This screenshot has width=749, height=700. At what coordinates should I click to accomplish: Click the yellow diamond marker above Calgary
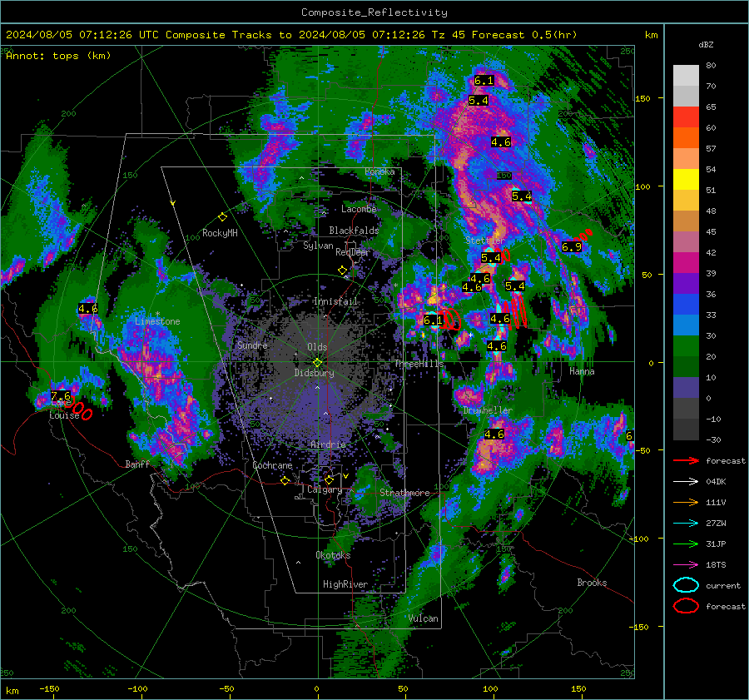coord(329,479)
